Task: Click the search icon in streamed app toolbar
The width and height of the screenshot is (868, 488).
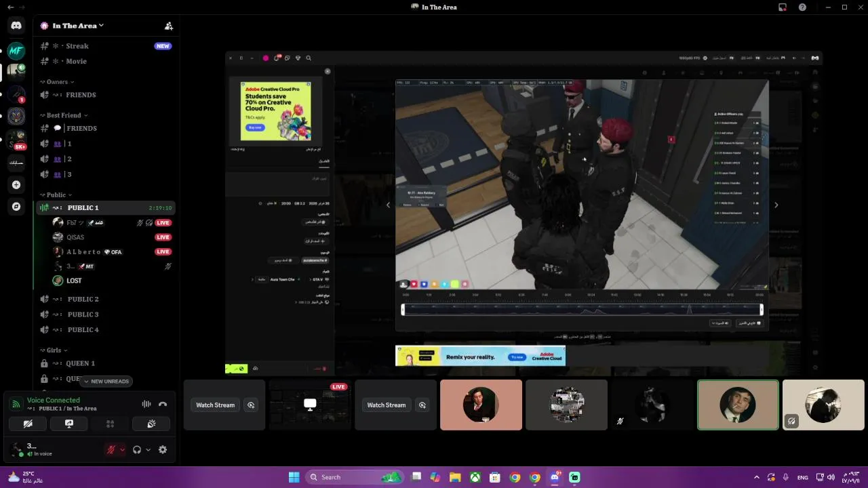Action: click(309, 58)
